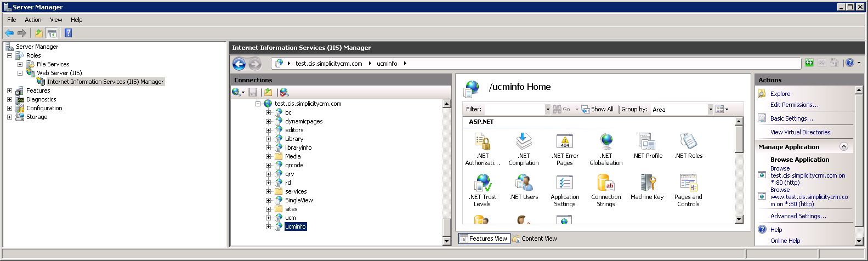Screen dimensions: 868x261
Task: Click the Explore action link
Action: click(x=780, y=94)
